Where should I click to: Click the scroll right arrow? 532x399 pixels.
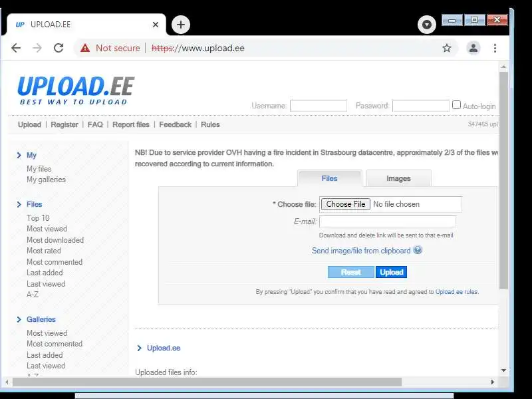tap(493, 382)
